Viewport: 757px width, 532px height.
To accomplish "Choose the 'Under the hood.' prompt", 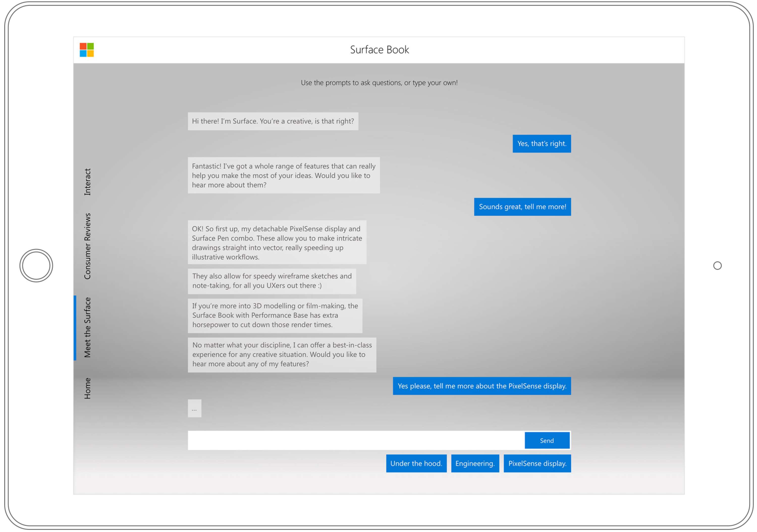I will click(x=416, y=463).
